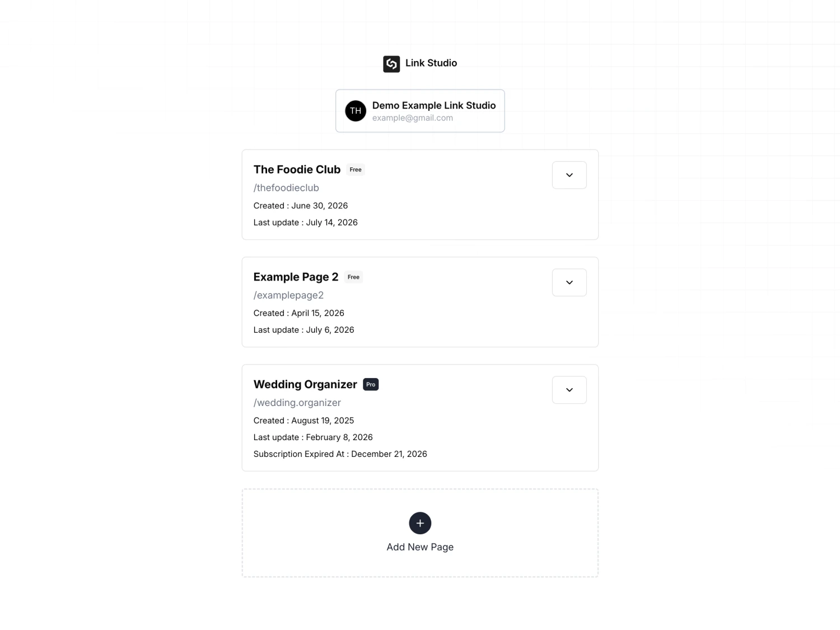The image size is (840, 630).
Task: Click the /wedding.organizer URL path
Action: tap(297, 403)
